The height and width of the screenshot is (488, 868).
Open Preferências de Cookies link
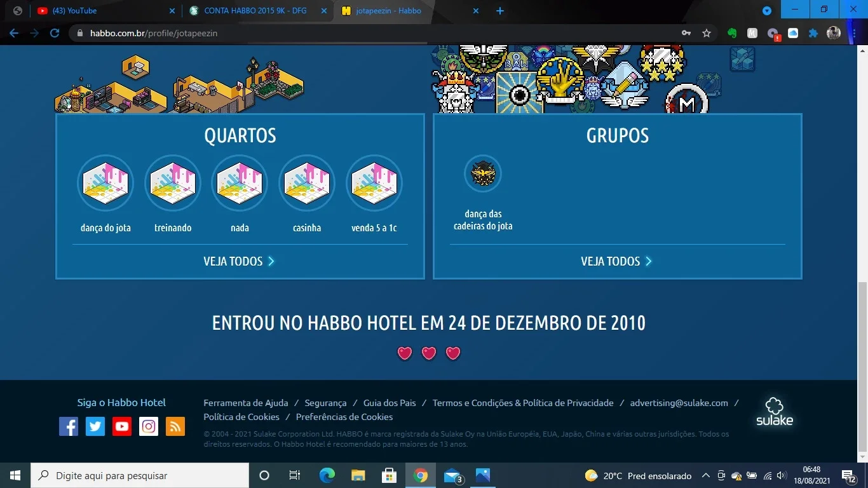point(344,417)
